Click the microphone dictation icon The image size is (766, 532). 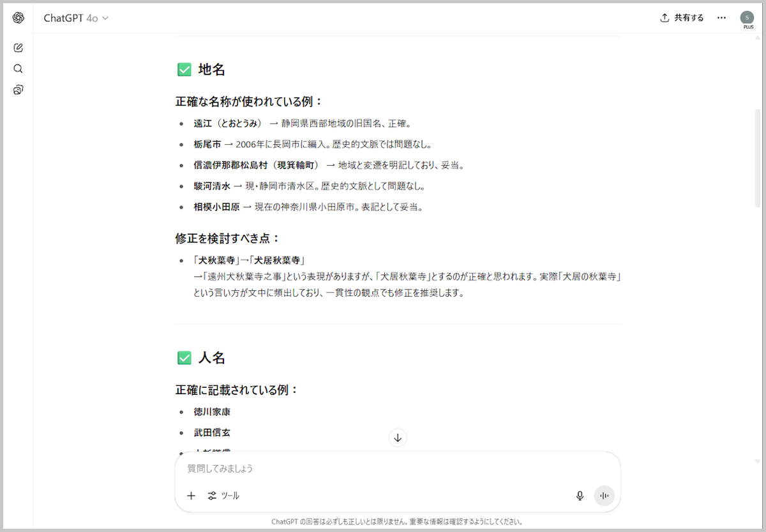580,496
